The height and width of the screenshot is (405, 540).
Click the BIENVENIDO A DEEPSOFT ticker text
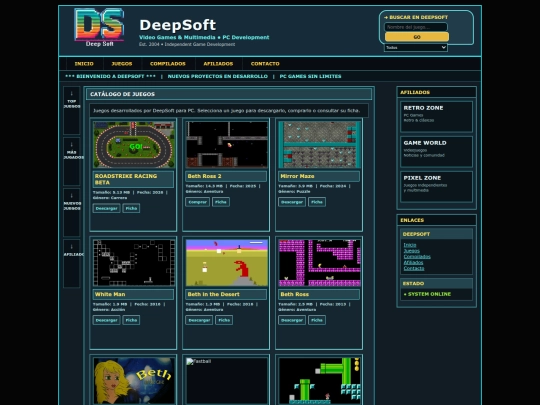tap(110, 76)
